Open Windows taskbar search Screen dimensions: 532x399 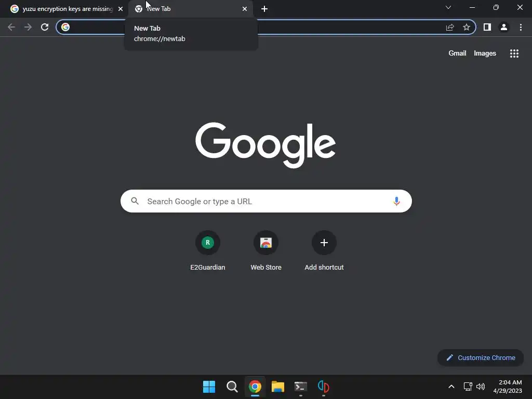point(232,387)
